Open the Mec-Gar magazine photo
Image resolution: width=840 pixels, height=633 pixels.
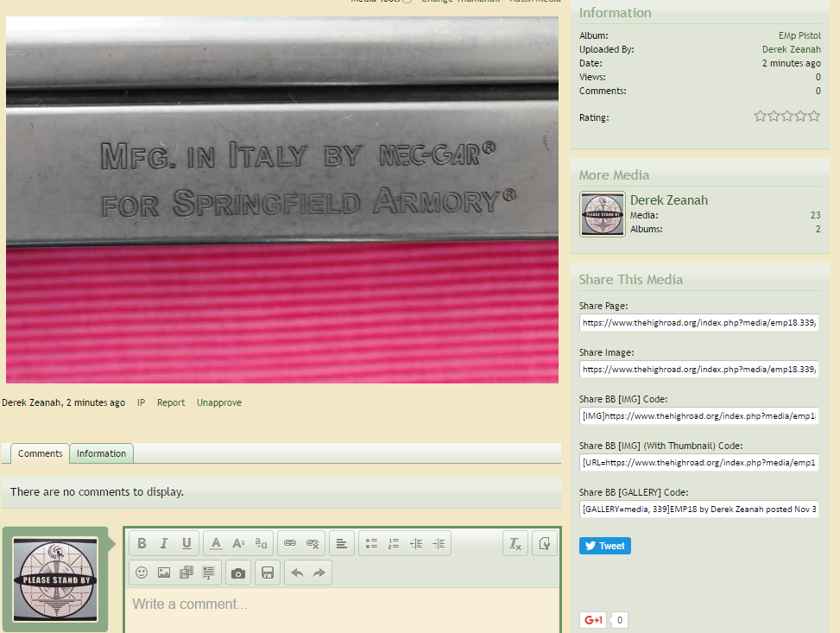click(x=281, y=199)
